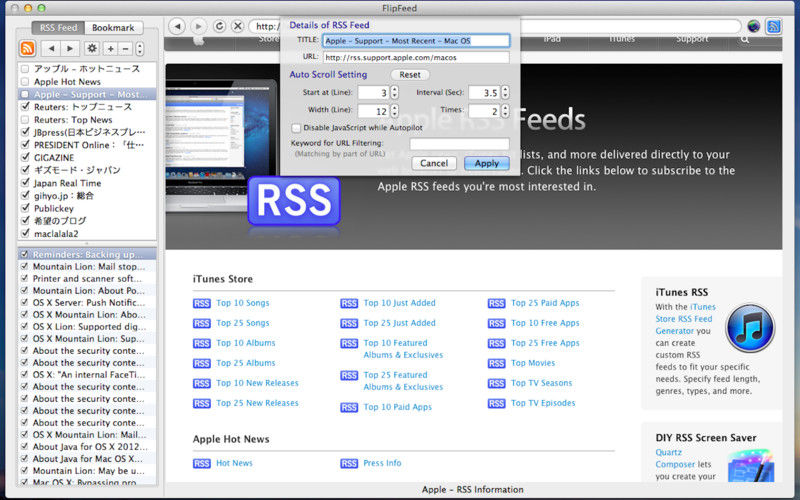Switch to the Bookmark tab
This screenshot has width=800, height=500.
[113, 28]
